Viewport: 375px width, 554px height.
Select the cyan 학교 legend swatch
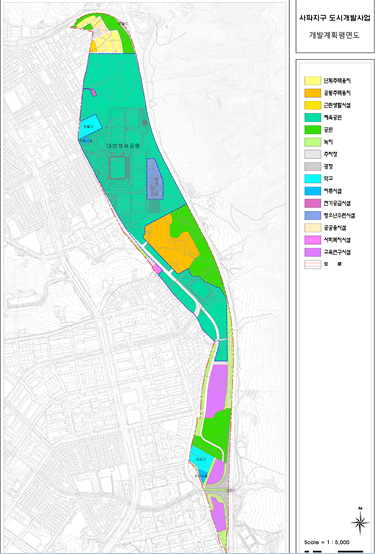pos(313,179)
